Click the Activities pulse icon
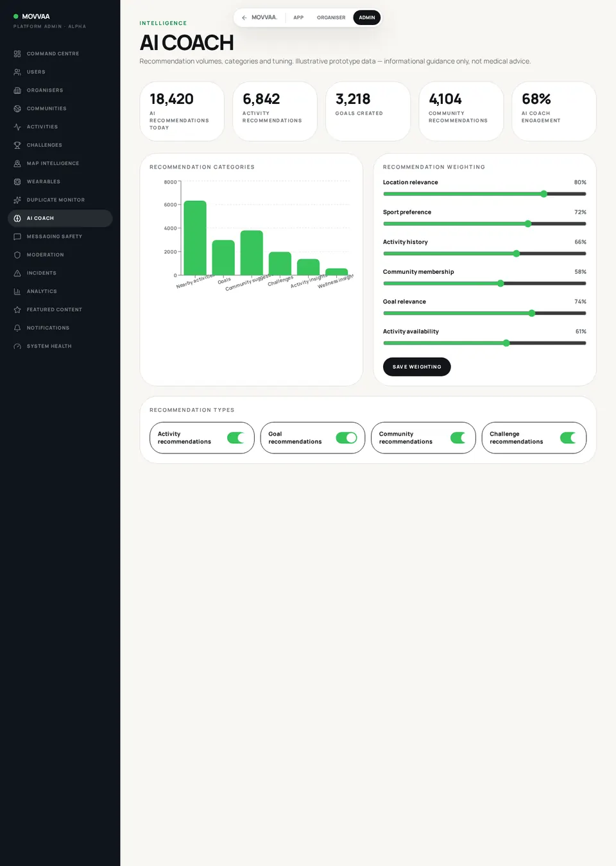This screenshot has width=616, height=866. pos(17,127)
